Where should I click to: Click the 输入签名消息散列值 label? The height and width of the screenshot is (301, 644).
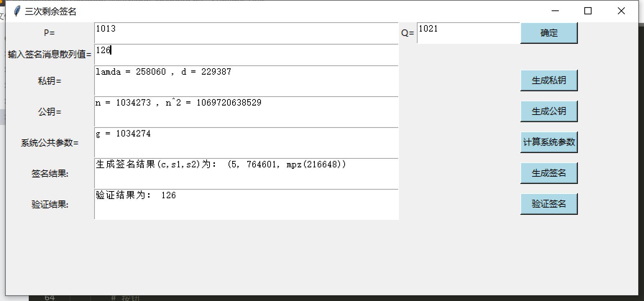(x=50, y=54)
